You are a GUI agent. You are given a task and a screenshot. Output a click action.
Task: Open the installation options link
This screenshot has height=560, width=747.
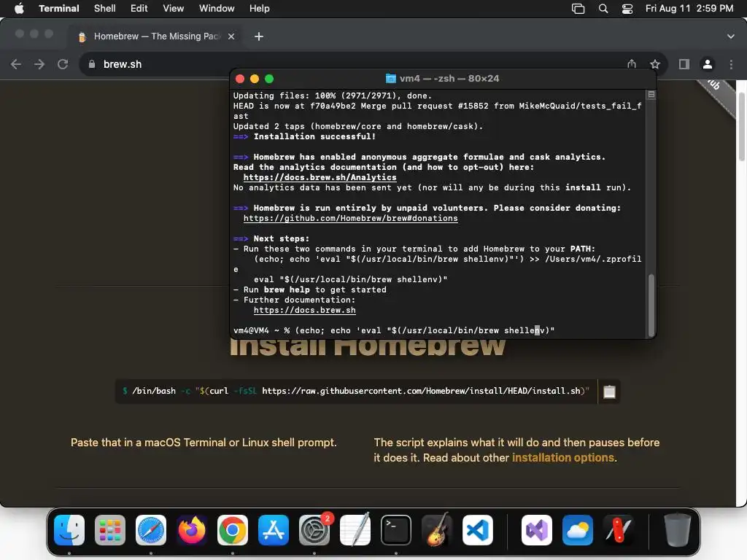point(563,458)
